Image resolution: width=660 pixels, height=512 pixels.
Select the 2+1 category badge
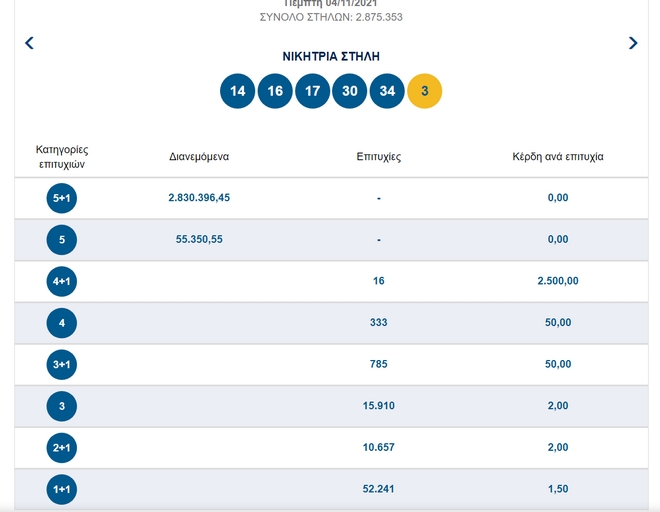(x=62, y=447)
